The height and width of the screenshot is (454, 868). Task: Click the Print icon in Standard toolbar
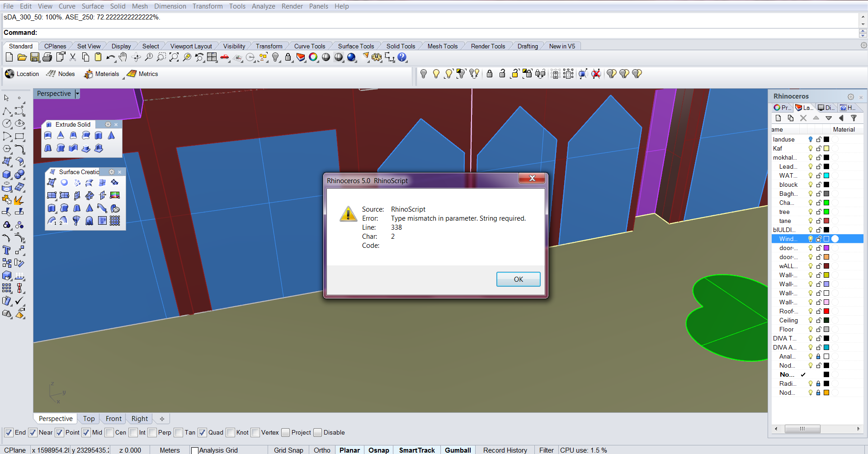coord(47,57)
